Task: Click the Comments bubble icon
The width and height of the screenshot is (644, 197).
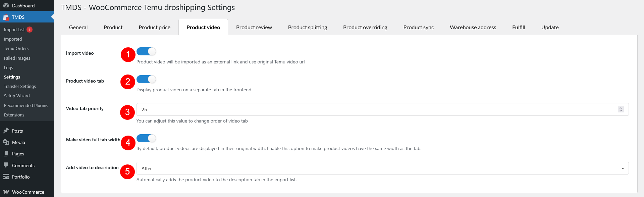Action: tap(6, 165)
